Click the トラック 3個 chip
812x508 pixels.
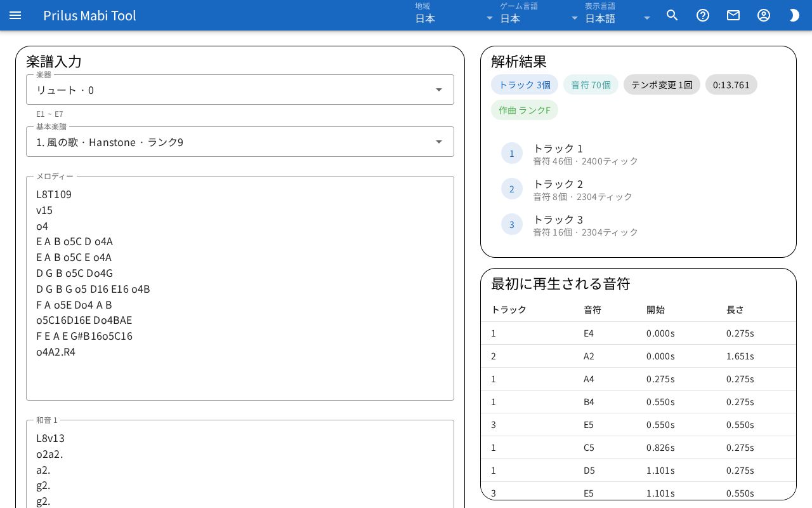pos(525,84)
